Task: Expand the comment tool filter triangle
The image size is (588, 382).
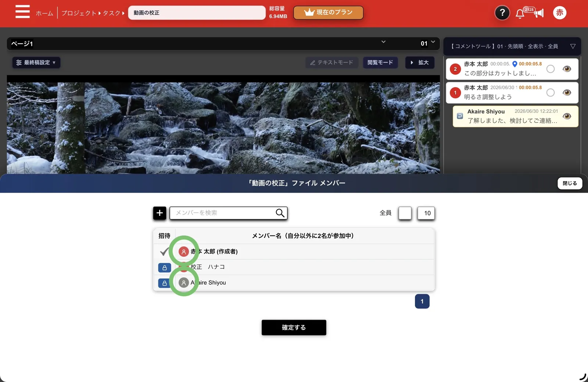Action: pyautogui.click(x=573, y=46)
